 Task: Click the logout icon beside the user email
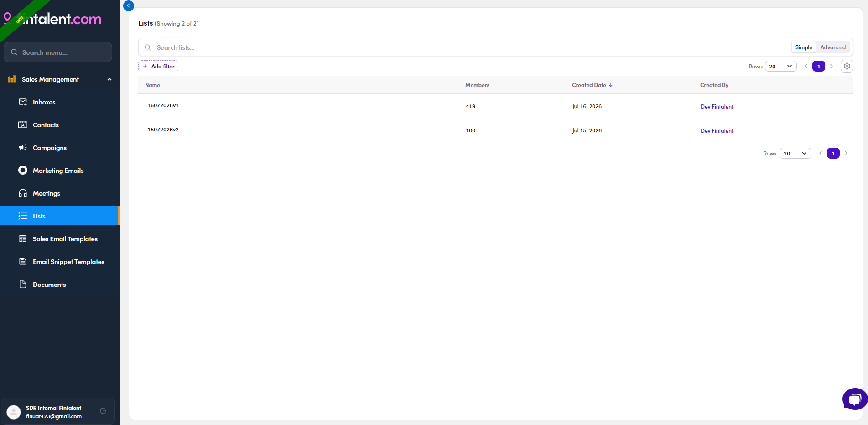pyautogui.click(x=103, y=411)
